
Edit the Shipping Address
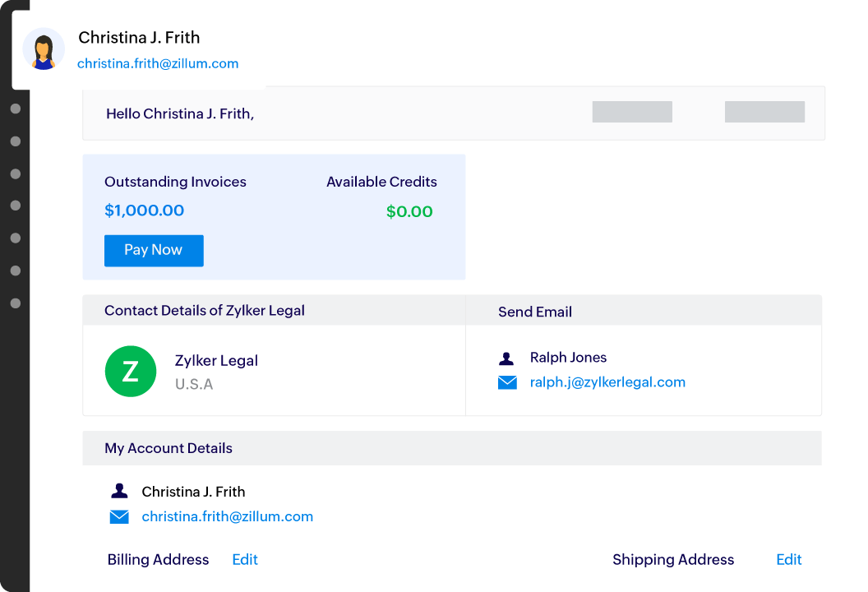click(788, 560)
